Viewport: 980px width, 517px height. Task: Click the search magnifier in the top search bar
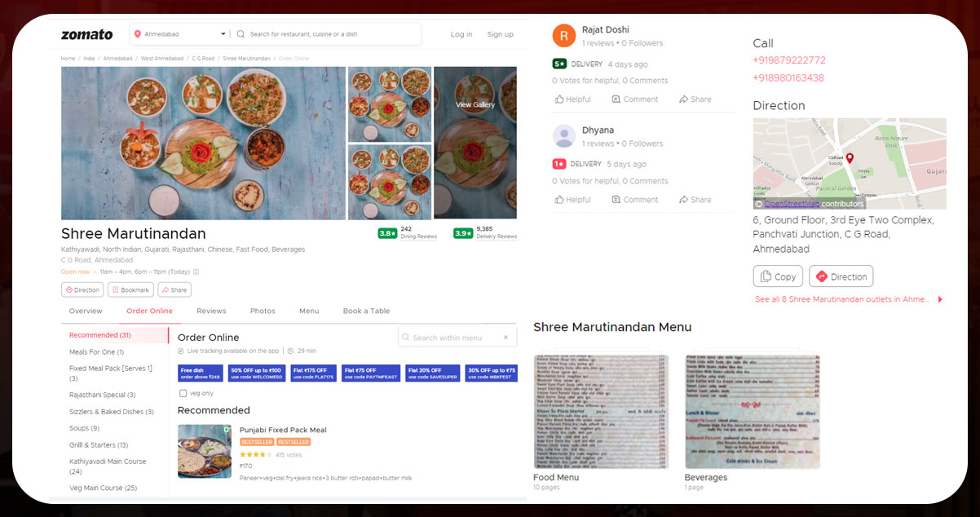[x=240, y=34]
